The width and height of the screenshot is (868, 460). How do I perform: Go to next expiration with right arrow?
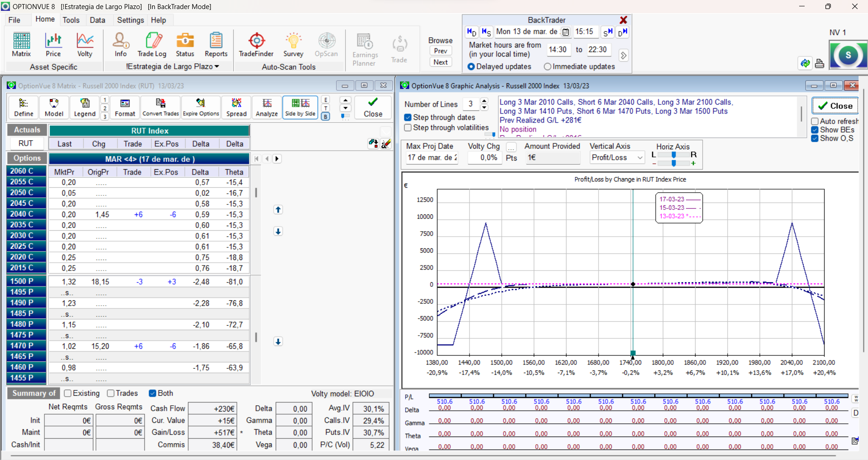click(277, 159)
